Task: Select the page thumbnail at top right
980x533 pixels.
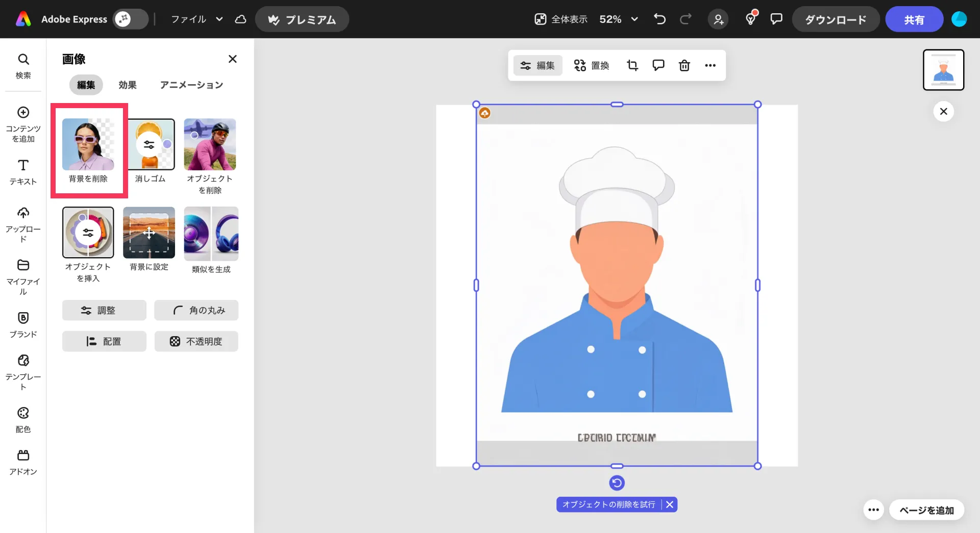Action: (943, 70)
